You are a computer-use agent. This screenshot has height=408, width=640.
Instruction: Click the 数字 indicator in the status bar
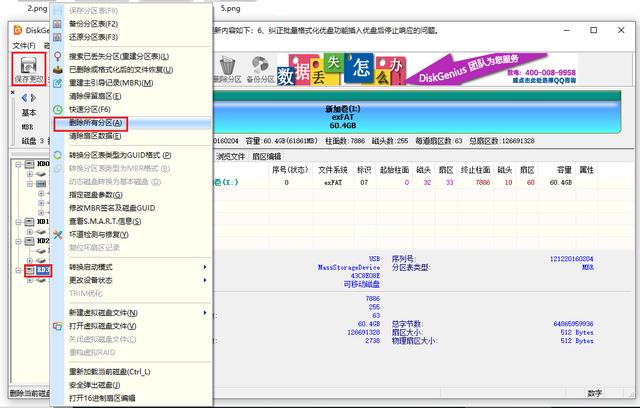595,393
